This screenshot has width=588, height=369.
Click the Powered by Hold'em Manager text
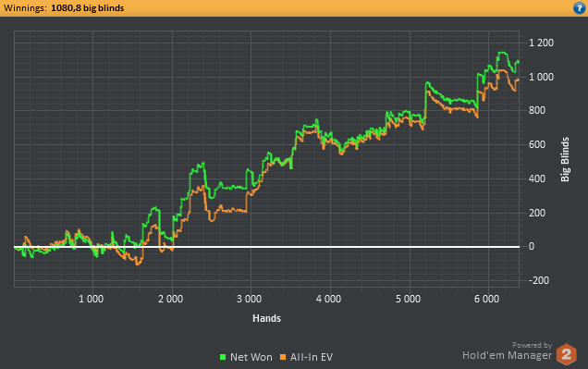click(507, 351)
